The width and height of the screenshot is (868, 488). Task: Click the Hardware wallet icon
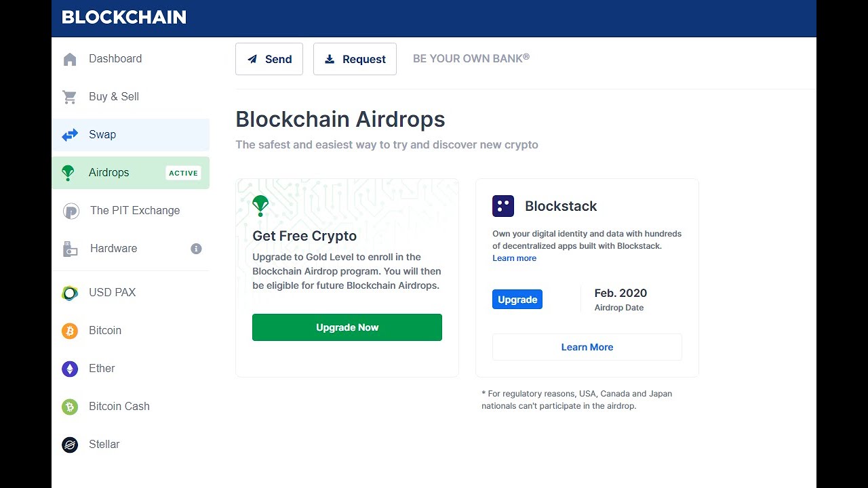(70, 249)
